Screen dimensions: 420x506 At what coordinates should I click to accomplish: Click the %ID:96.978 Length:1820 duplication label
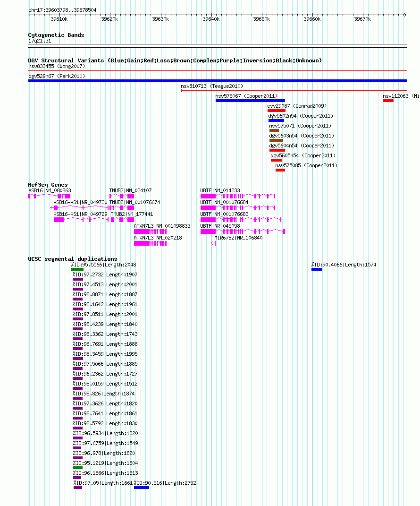(104, 454)
